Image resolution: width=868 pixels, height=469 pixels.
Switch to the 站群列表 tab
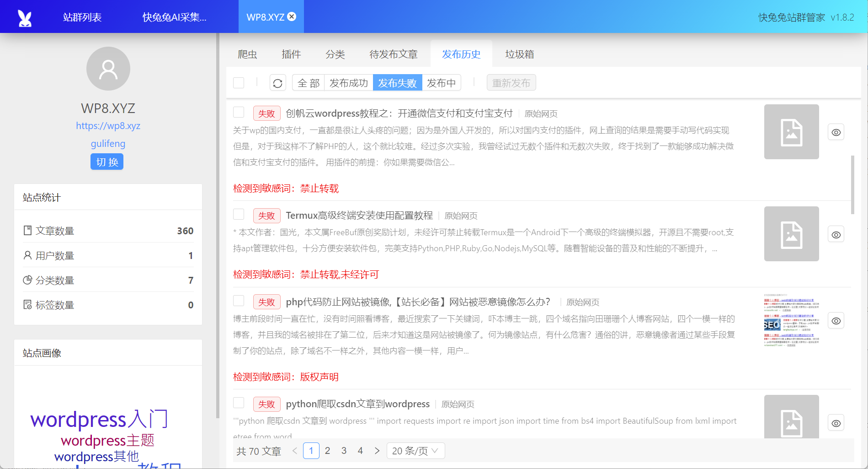(x=82, y=17)
